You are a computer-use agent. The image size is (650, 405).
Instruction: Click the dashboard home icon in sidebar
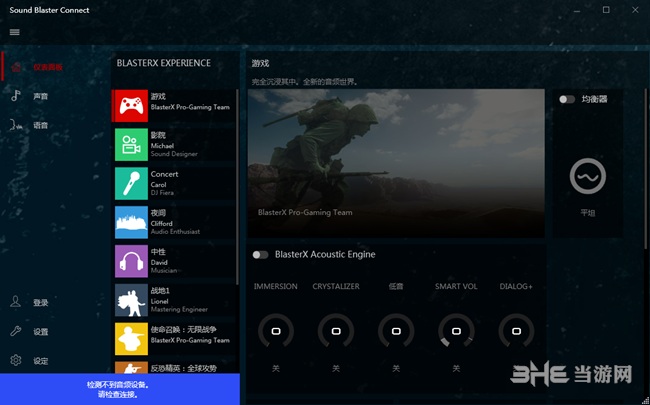[x=16, y=67]
